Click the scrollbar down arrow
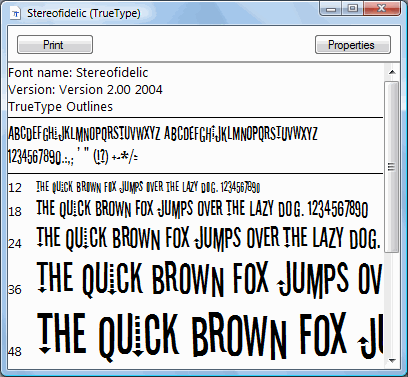The image size is (408, 377). click(392, 360)
